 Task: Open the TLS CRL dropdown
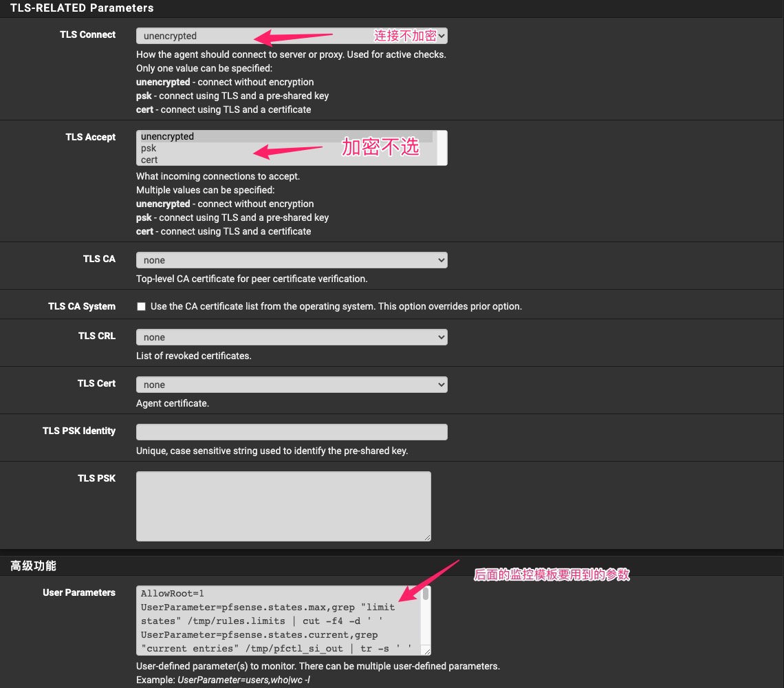coord(292,337)
